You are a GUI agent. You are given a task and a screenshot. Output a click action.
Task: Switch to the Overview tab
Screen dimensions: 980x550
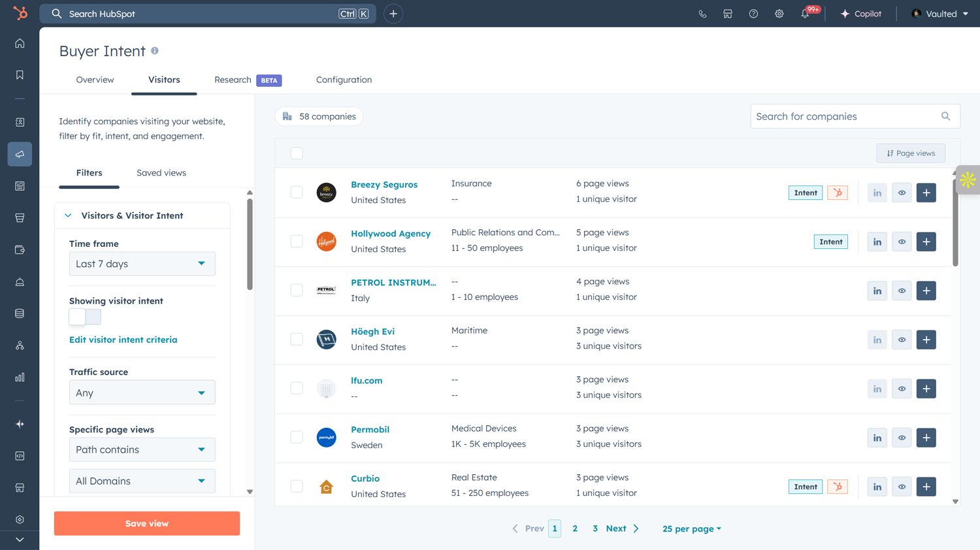point(95,80)
